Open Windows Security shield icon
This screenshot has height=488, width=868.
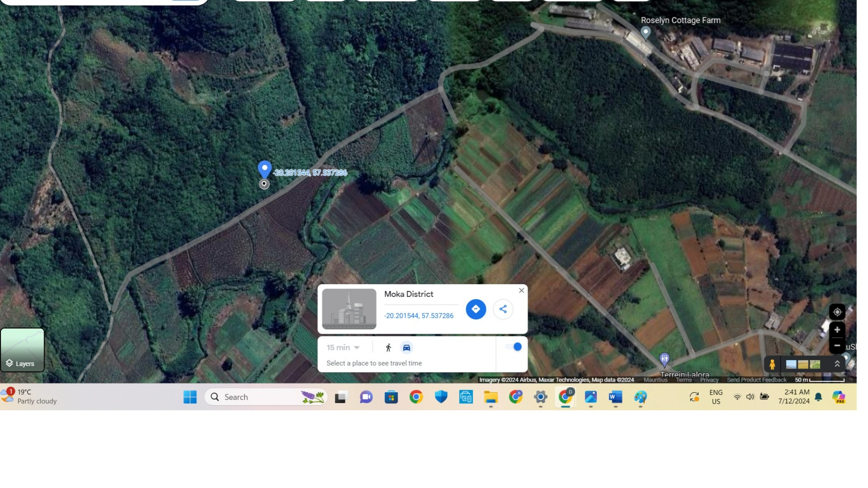pos(441,397)
